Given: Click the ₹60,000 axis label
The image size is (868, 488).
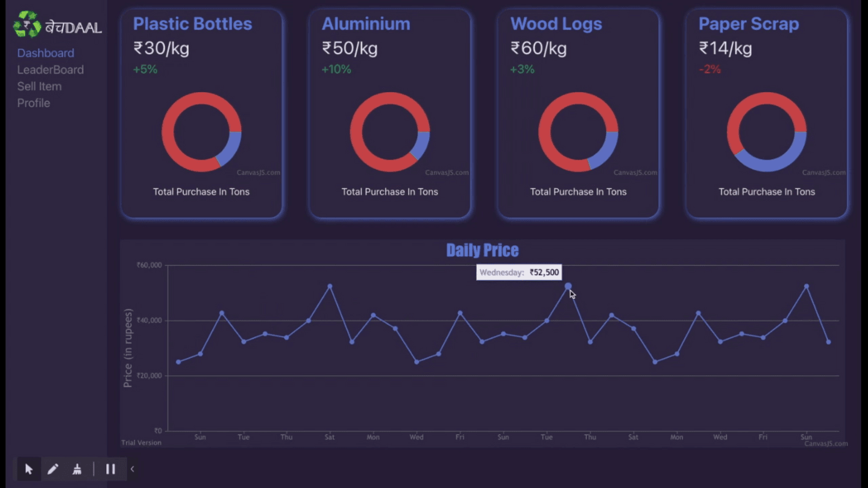Looking at the screenshot, I should click(x=149, y=265).
